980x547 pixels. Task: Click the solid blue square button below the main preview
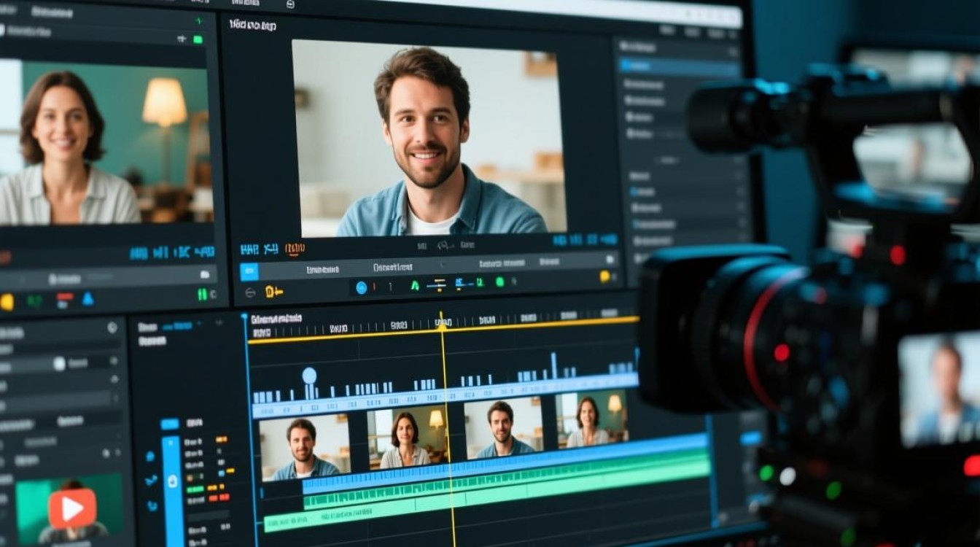(249, 272)
